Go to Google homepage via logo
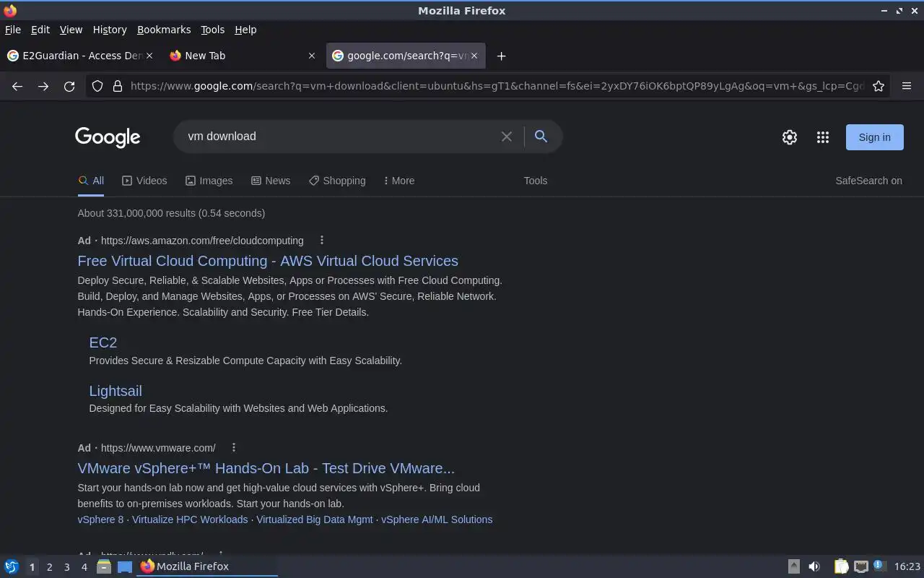924x578 pixels. point(108,137)
